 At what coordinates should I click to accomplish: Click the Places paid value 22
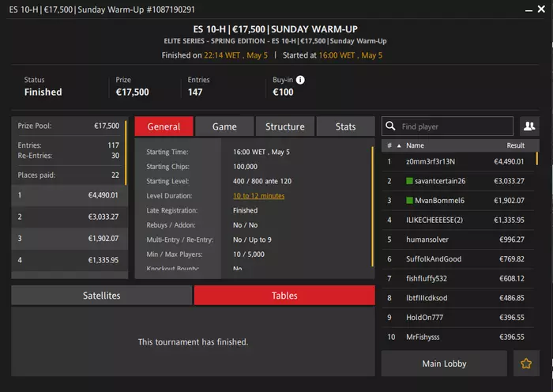click(115, 175)
